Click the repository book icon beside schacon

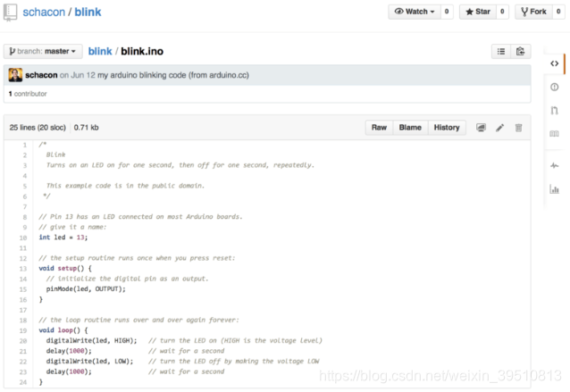click(10, 12)
